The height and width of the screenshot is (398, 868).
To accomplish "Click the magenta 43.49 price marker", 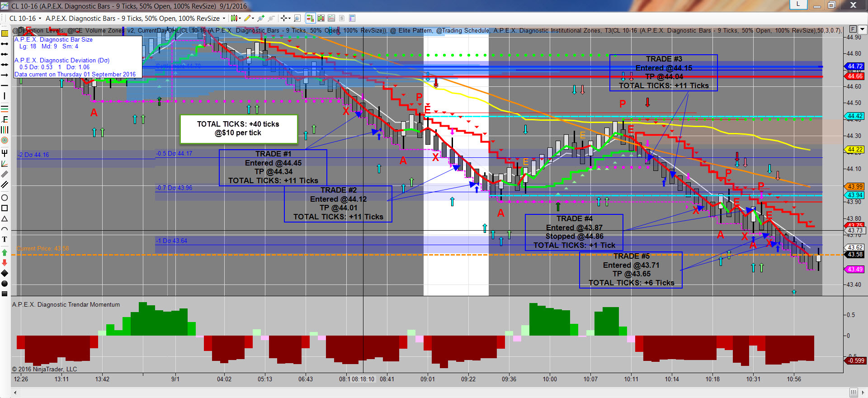I will click(x=855, y=270).
